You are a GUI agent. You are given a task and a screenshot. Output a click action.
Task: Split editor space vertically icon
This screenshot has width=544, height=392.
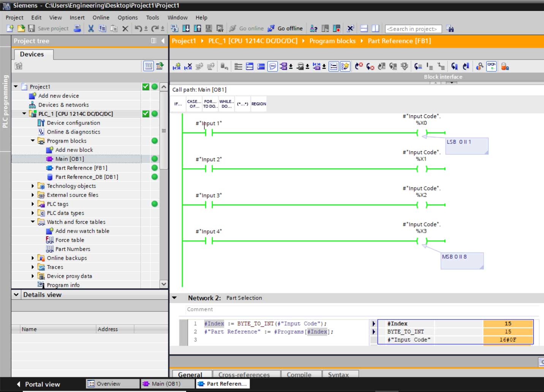coord(375,28)
